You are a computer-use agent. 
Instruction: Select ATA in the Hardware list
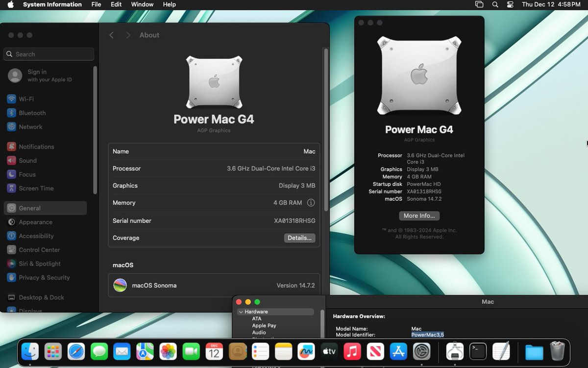(x=257, y=318)
